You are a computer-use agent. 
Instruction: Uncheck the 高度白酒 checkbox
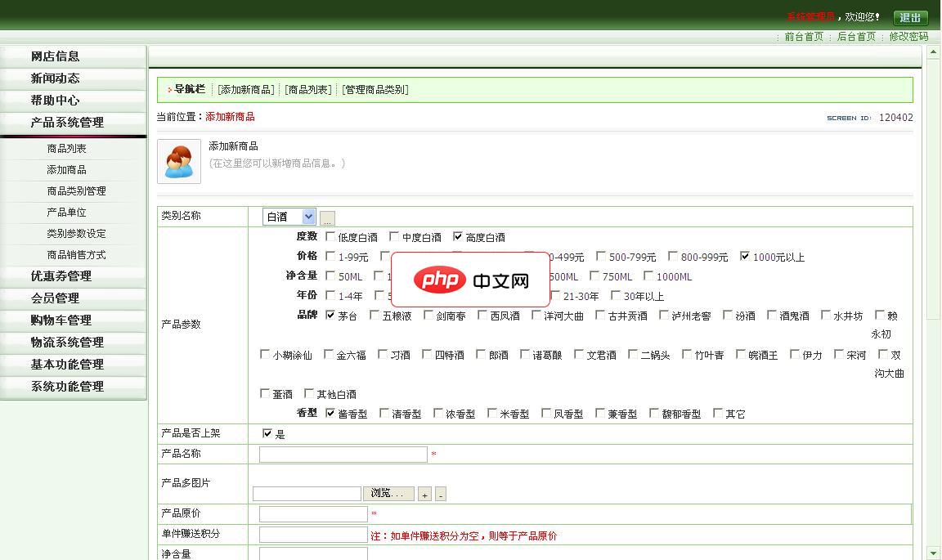tap(460, 237)
